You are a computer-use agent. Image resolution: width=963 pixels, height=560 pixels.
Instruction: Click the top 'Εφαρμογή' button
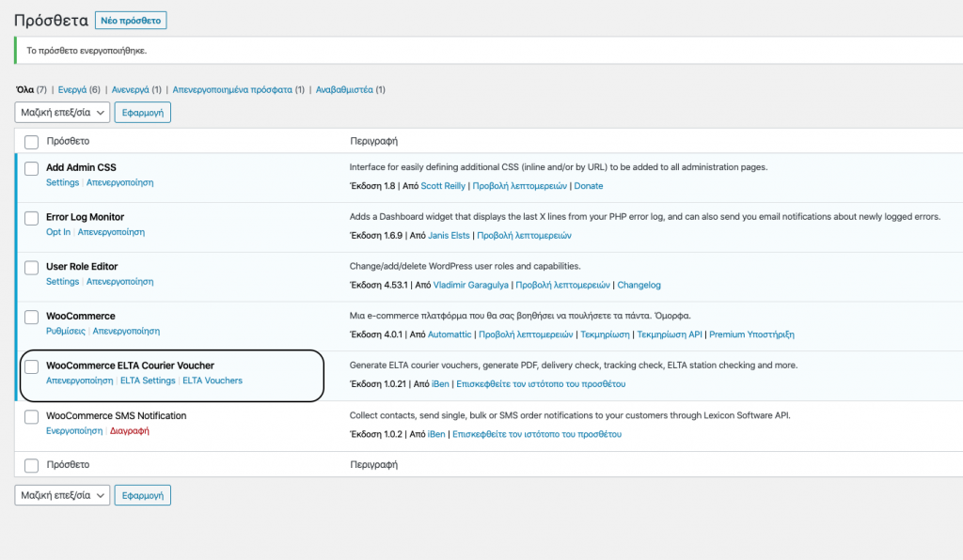coord(143,112)
